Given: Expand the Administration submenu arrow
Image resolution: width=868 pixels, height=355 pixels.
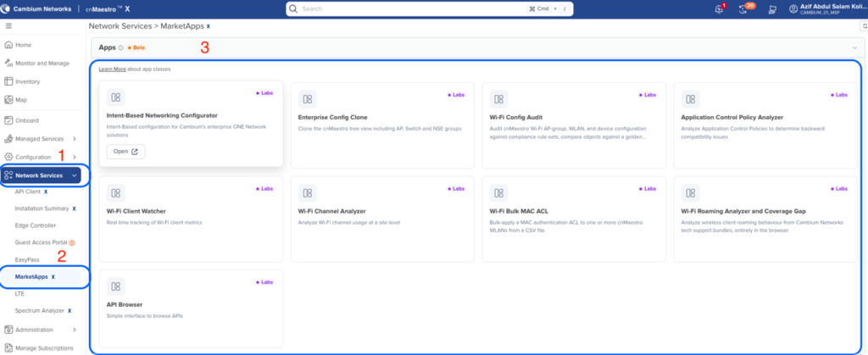Looking at the screenshot, I should [75, 330].
